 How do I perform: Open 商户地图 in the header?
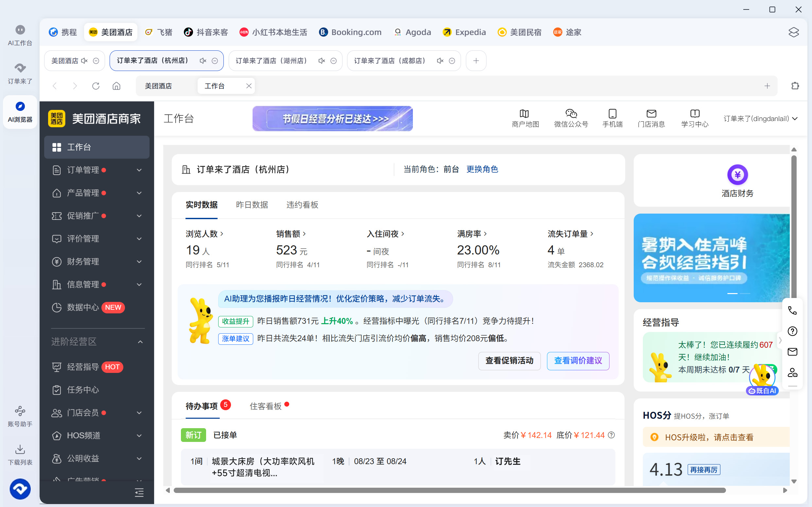[x=525, y=118]
